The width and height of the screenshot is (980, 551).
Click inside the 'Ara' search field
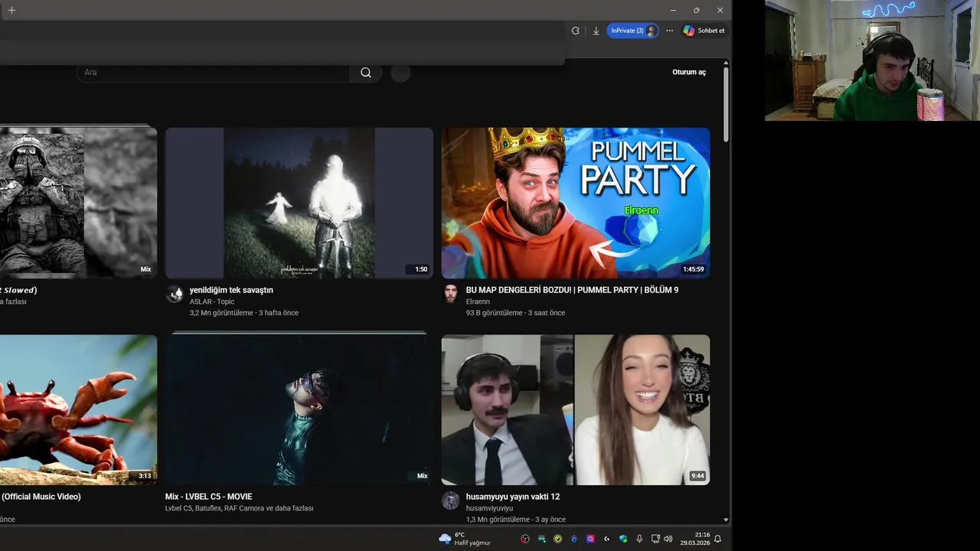tap(214, 73)
